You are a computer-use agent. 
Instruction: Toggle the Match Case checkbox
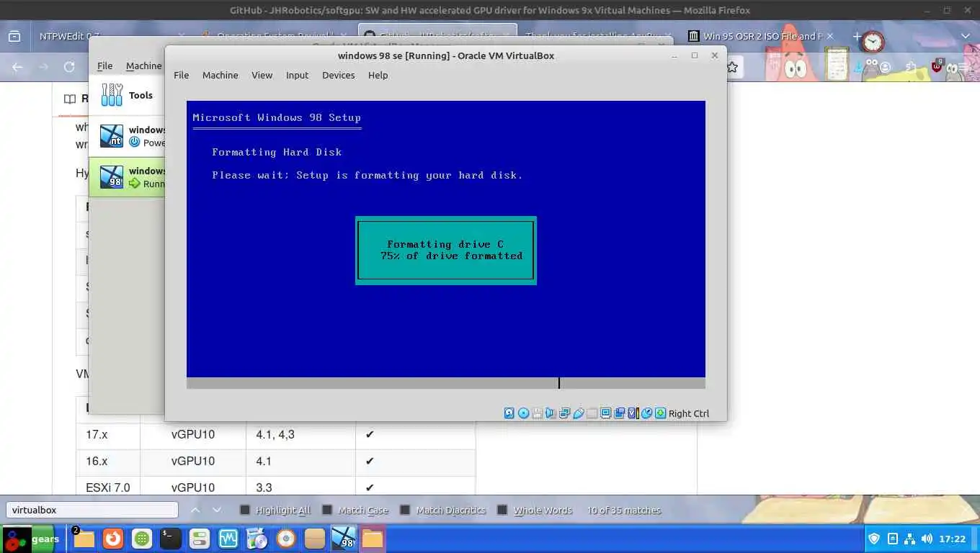coord(327,510)
